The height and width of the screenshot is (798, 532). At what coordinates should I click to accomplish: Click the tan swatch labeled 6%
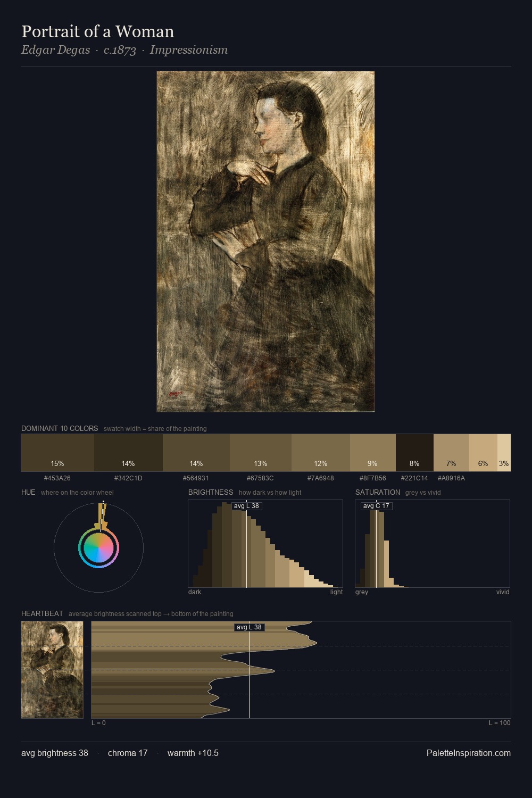click(x=483, y=453)
